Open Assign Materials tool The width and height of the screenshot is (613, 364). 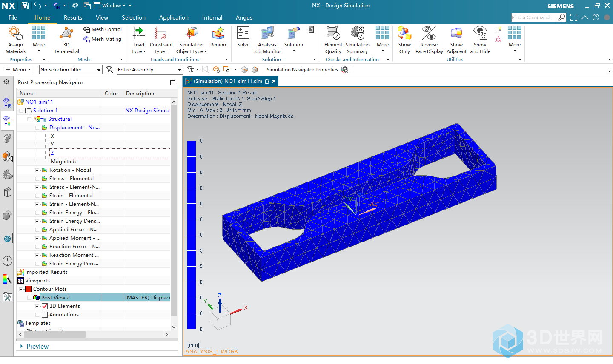click(15, 40)
